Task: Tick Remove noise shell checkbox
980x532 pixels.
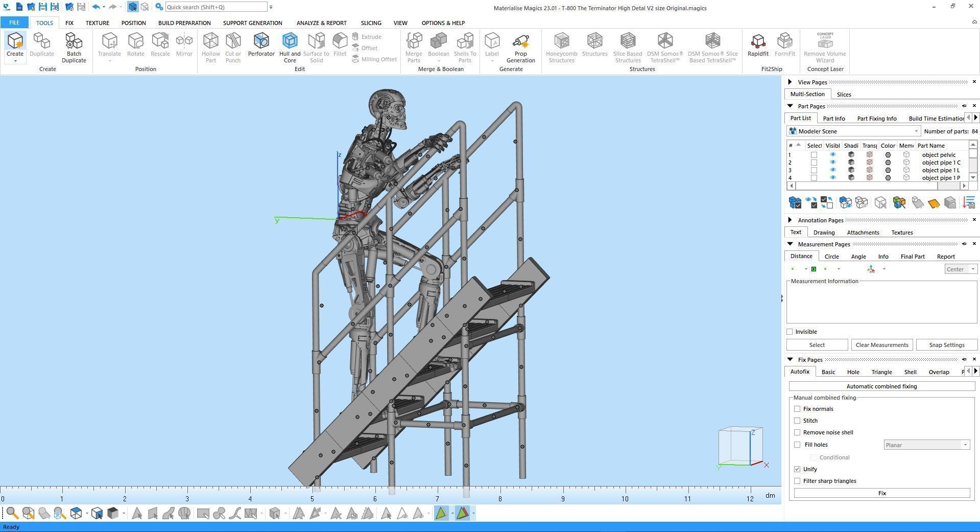Action: click(797, 432)
